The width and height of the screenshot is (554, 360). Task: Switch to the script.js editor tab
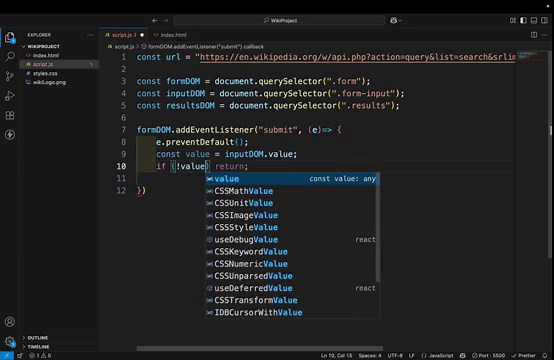point(122,35)
